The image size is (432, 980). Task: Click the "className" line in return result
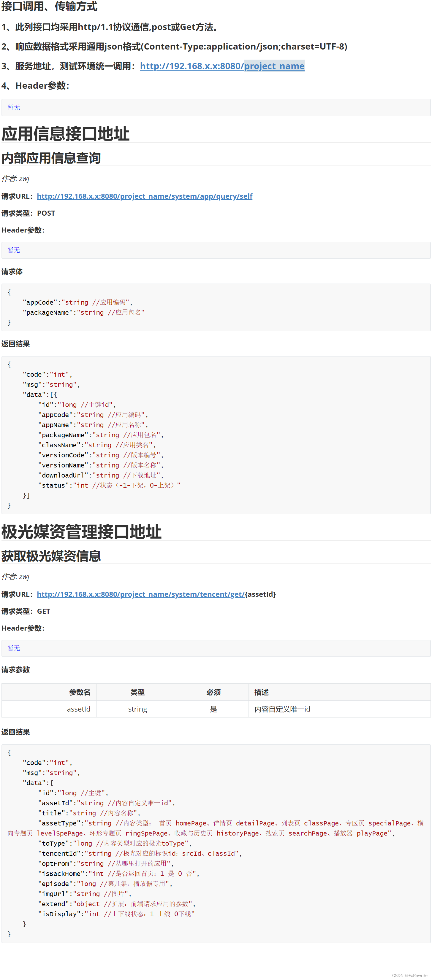point(97,445)
